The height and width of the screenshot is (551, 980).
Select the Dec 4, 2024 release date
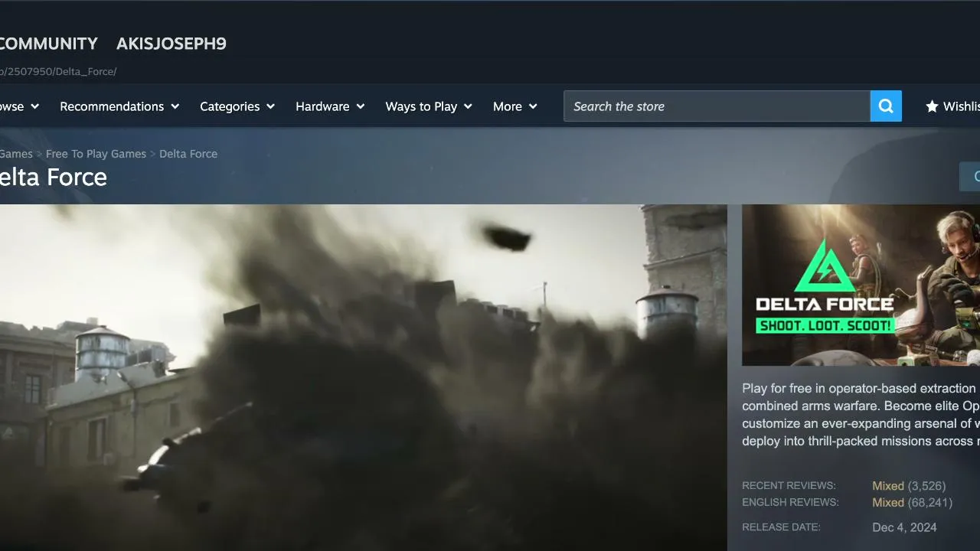[x=904, y=527]
